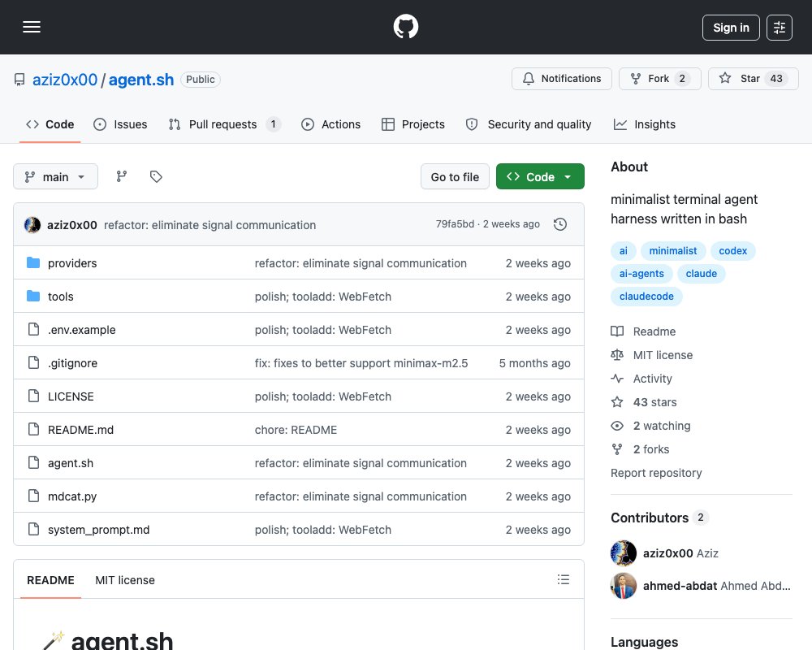Select the README tab in file viewer
The width and height of the screenshot is (812, 650).
(50, 580)
